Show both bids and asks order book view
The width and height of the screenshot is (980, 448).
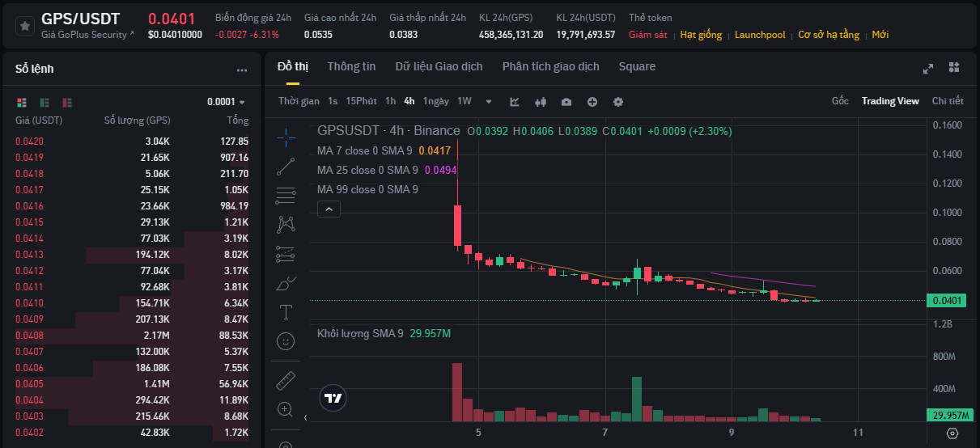22,102
